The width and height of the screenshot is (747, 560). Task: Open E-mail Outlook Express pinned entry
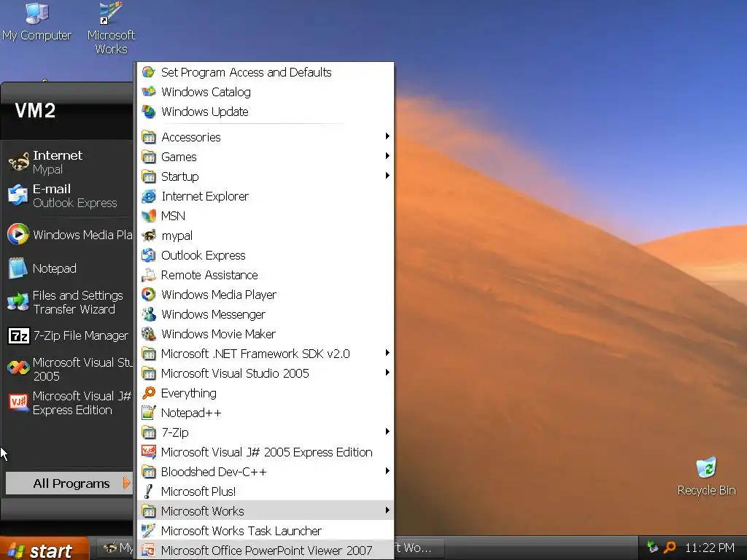tap(68, 195)
